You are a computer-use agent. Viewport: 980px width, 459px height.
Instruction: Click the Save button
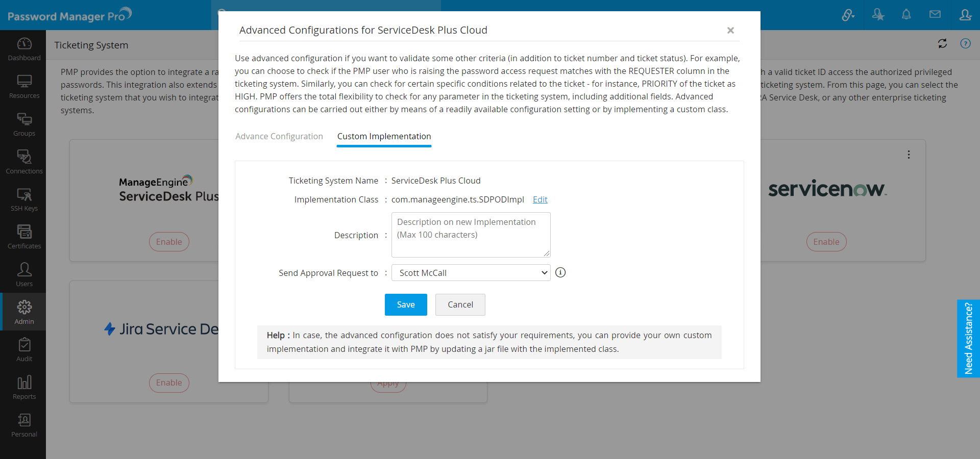click(x=406, y=304)
